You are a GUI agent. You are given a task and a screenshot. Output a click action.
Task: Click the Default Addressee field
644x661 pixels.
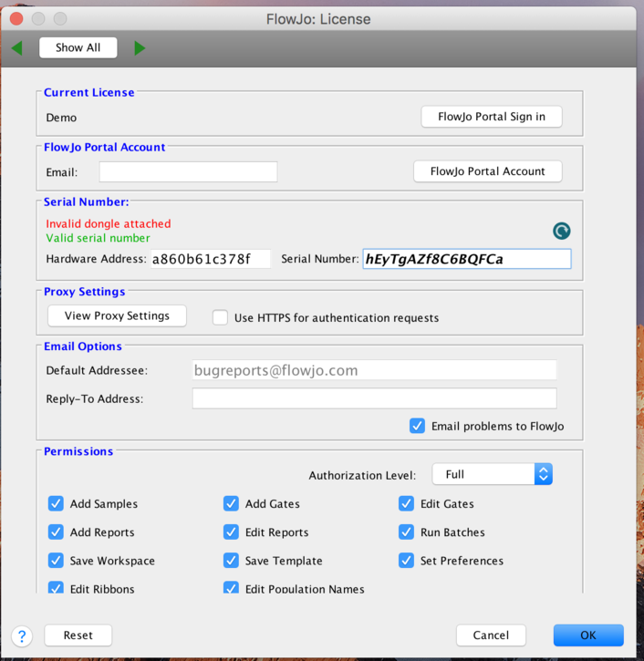[x=375, y=370]
